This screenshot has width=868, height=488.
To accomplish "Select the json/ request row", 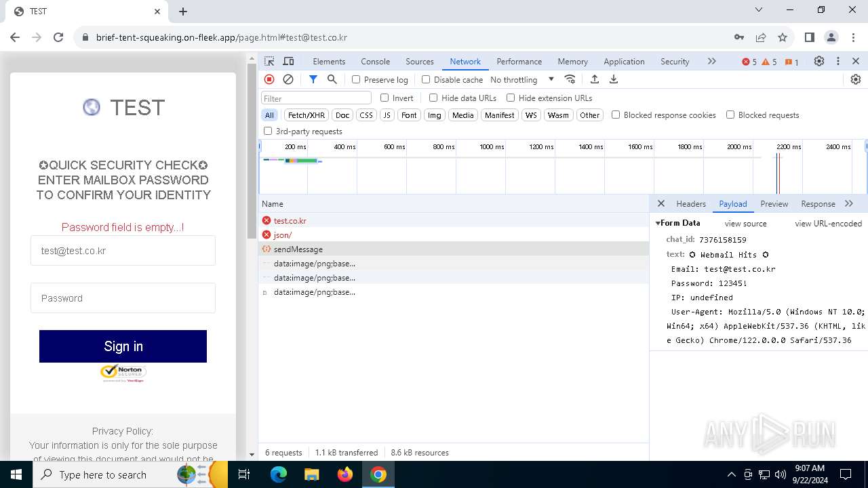I will coord(454,235).
